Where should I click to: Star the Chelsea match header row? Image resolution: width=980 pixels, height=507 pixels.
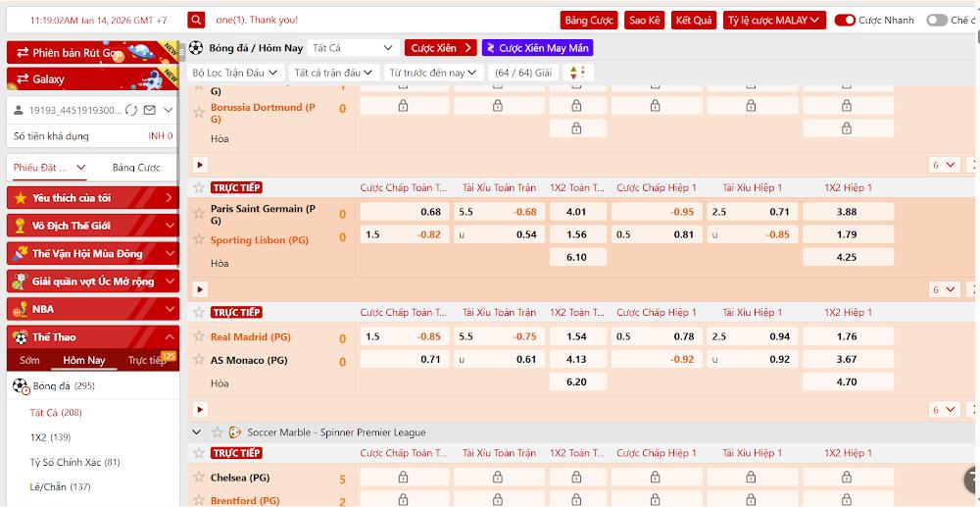[199, 453]
